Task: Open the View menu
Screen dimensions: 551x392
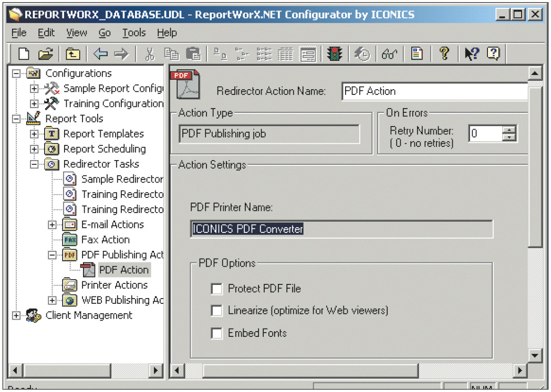Action: 77,33
